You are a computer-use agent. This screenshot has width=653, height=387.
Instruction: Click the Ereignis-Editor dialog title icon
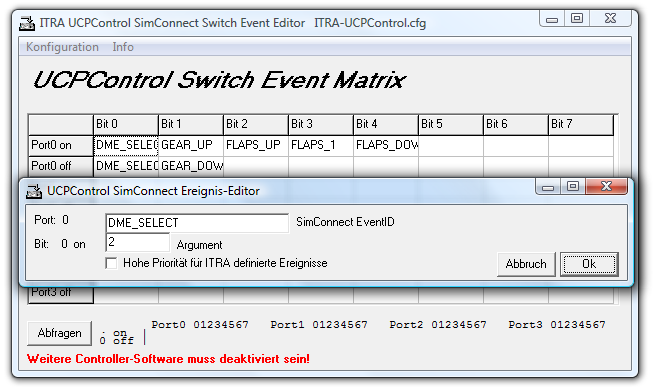(x=34, y=191)
